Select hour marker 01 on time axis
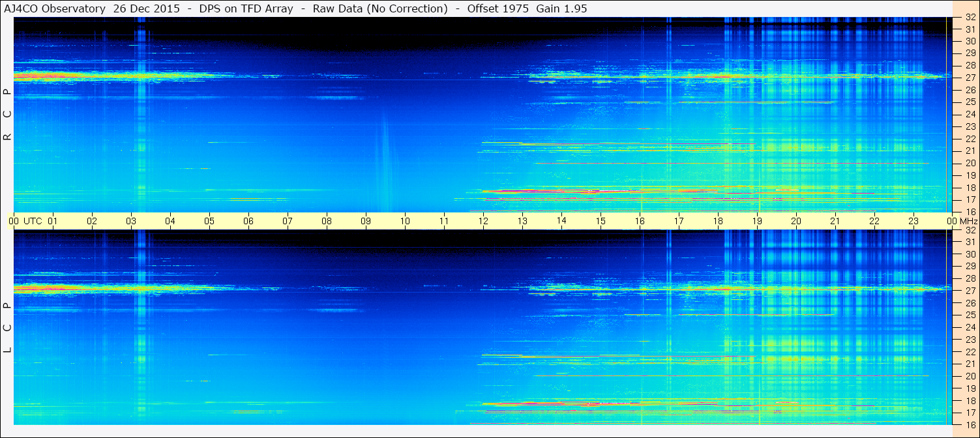The height and width of the screenshot is (438, 980). [53, 221]
